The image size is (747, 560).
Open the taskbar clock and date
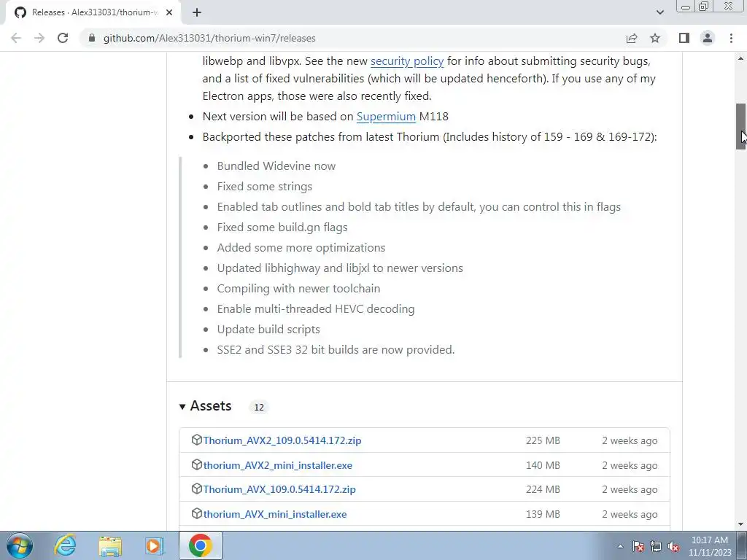coord(710,546)
